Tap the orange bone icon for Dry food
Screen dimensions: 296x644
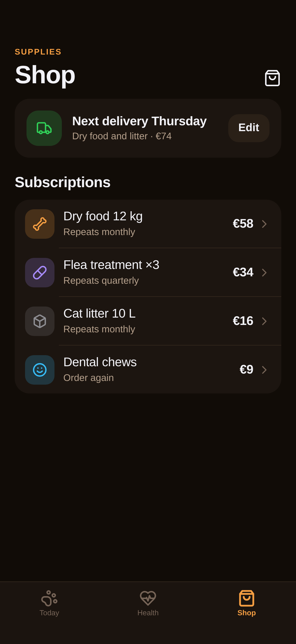[x=40, y=224]
